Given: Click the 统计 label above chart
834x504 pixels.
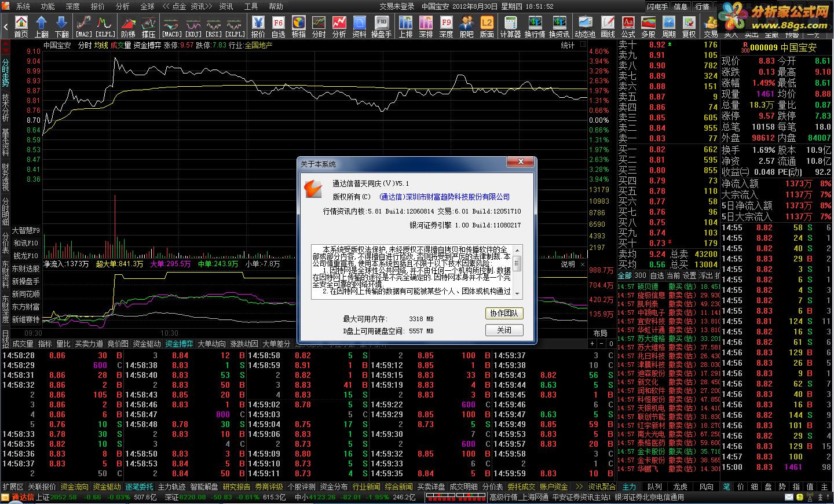Looking at the screenshot, I should 568,45.
